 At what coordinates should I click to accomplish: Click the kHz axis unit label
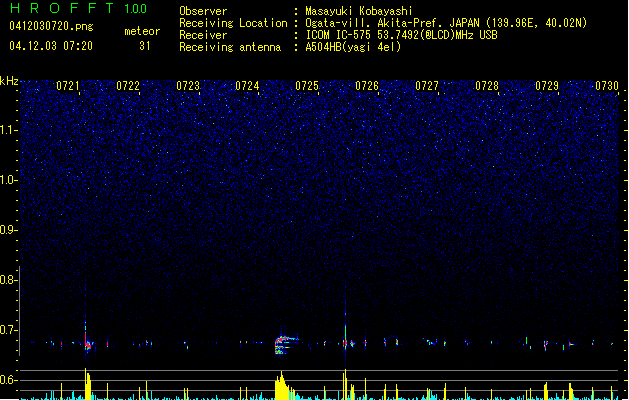click(9, 81)
